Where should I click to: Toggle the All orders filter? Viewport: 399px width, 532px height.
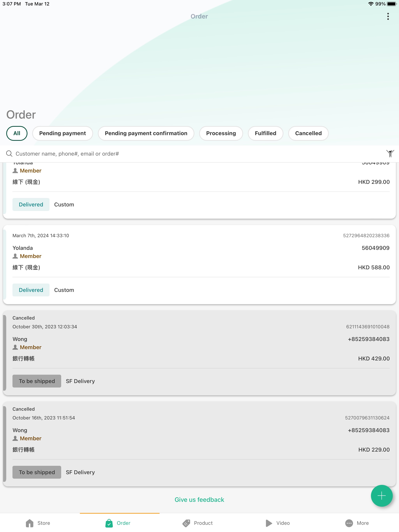(x=16, y=133)
